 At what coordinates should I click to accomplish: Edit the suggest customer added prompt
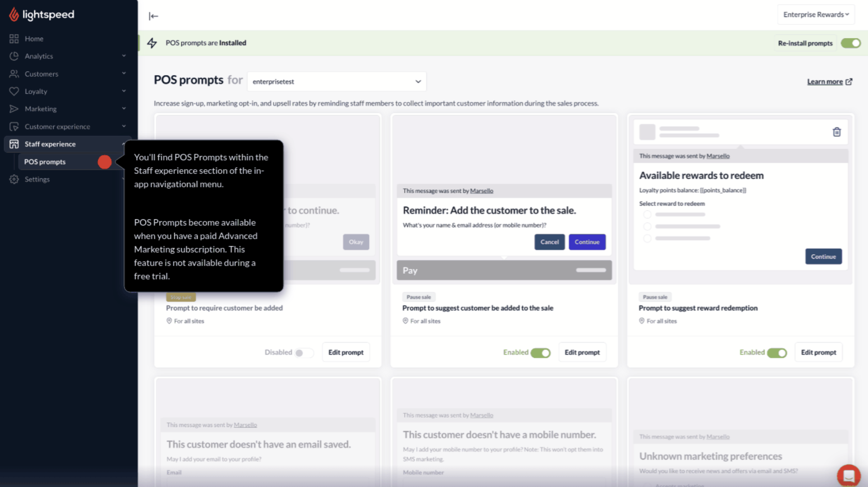coord(582,352)
